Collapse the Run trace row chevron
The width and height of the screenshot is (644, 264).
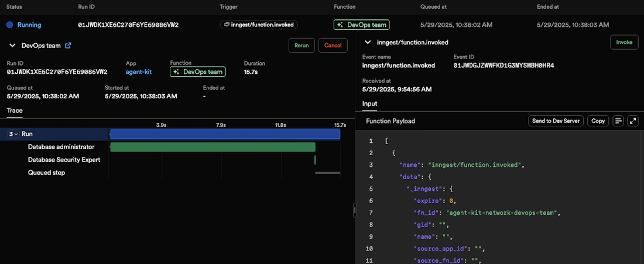click(x=16, y=134)
